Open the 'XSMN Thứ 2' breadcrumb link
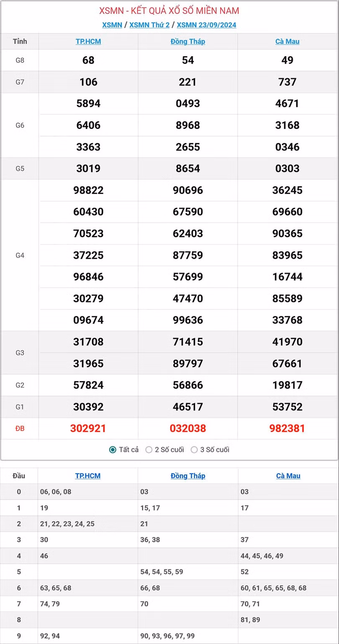339x644 pixels. [x=149, y=25]
